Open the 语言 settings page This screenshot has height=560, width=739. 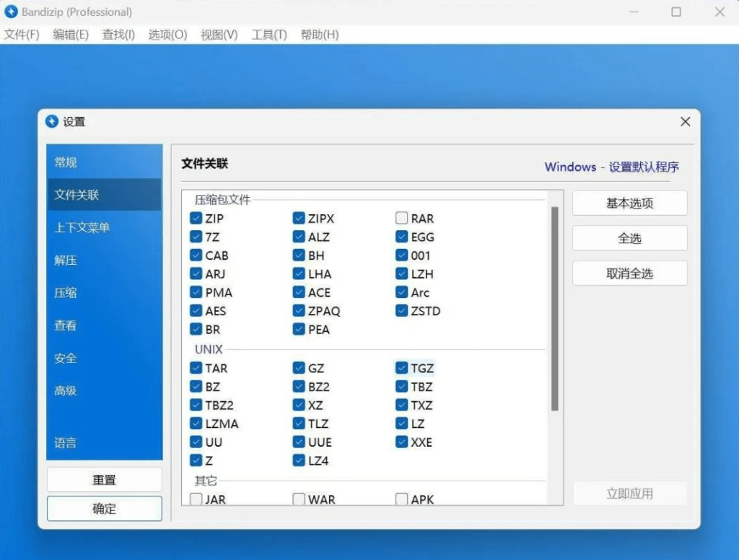(x=66, y=442)
